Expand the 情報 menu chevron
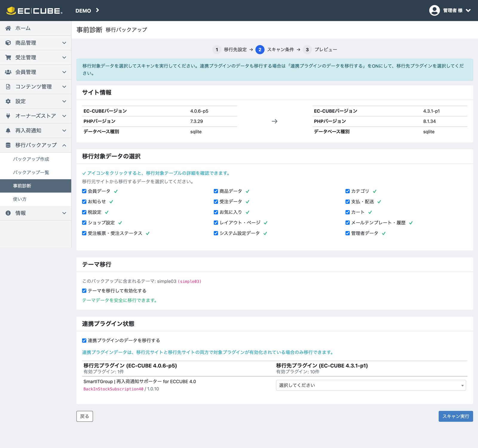Image resolution: width=478 pixels, height=448 pixels. tap(64, 213)
